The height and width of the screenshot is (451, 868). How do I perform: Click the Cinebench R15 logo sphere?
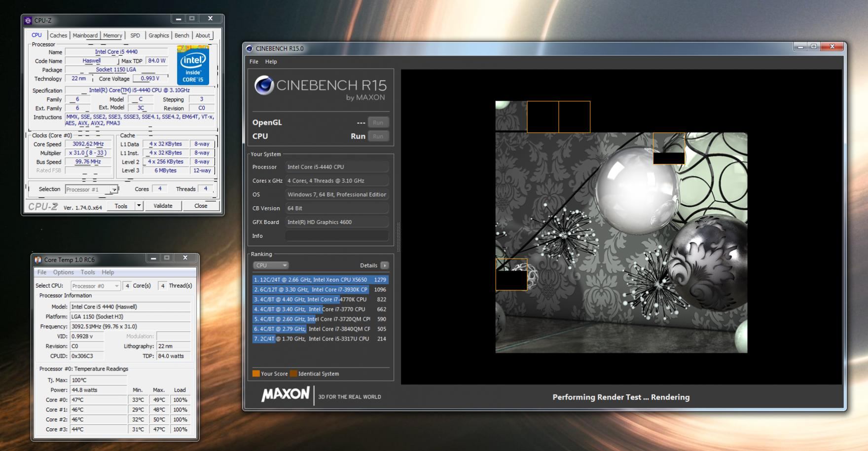(264, 85)
